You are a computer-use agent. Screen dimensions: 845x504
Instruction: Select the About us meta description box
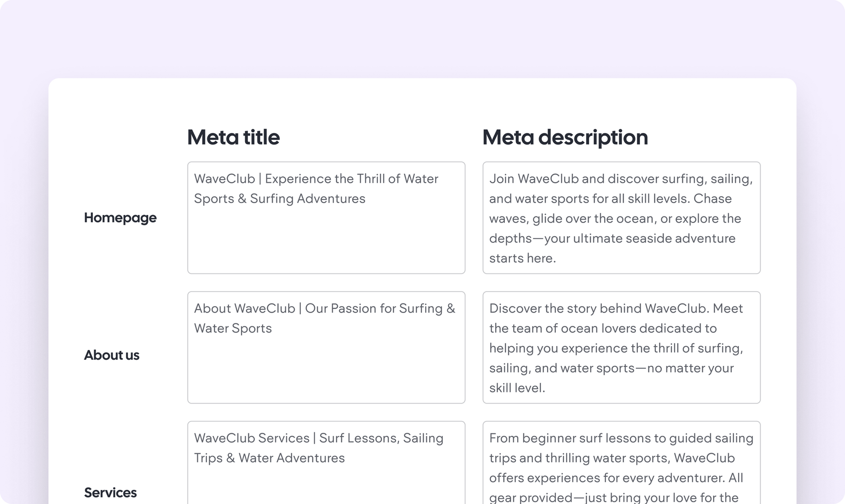point(621,347)
